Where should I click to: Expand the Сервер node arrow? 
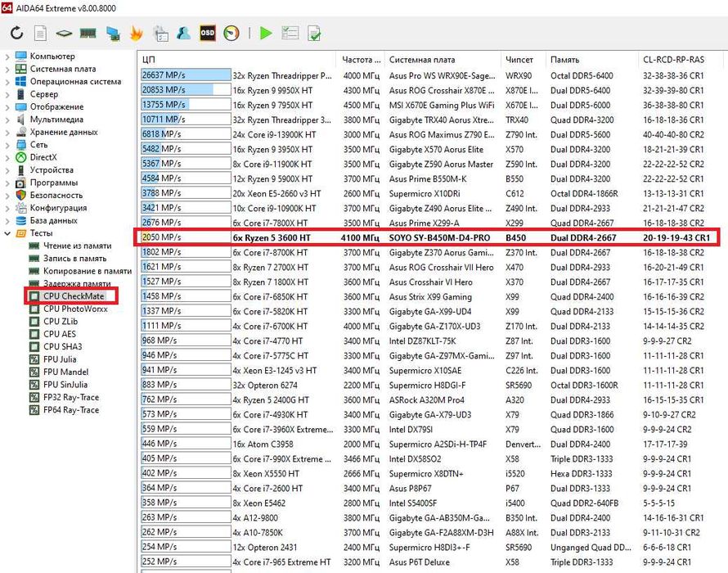click(7, 94)
